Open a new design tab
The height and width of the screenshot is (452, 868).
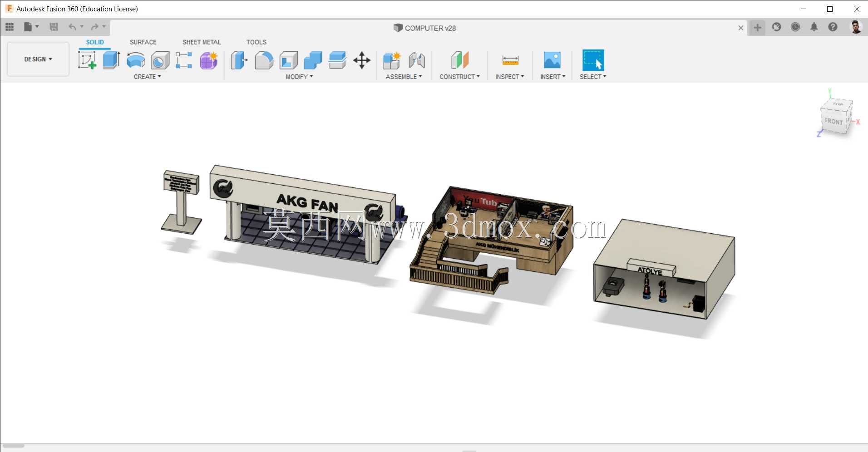(757, 28)
